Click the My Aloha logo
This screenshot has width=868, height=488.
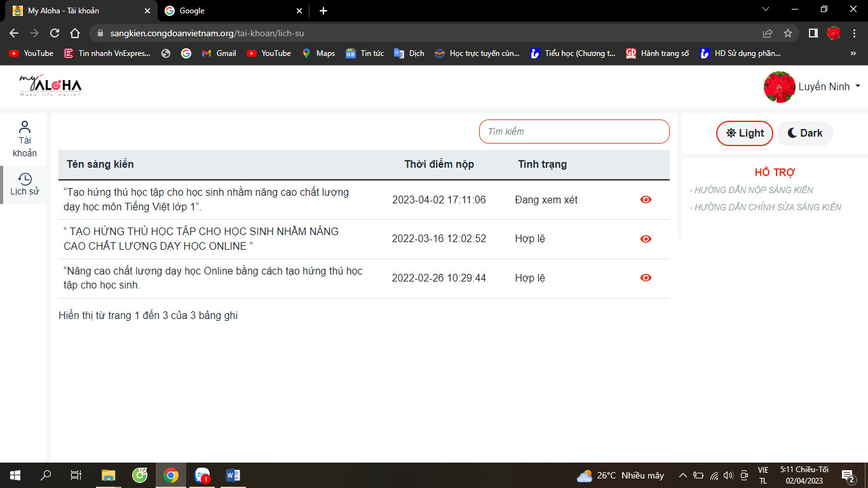click(50, 86)
